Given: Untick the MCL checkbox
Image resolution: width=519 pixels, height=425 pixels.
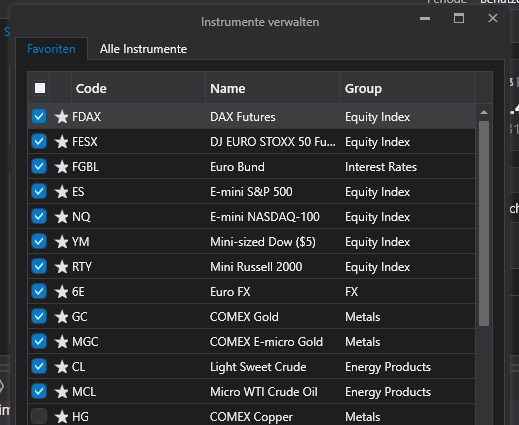Looking at the screenshot, I should [39, 391].
